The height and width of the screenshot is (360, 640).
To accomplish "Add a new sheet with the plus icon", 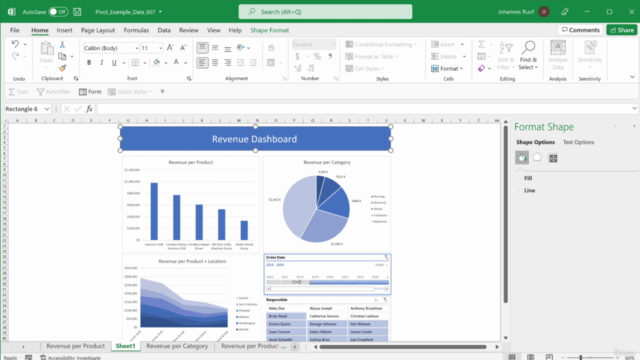I will 295,347.
